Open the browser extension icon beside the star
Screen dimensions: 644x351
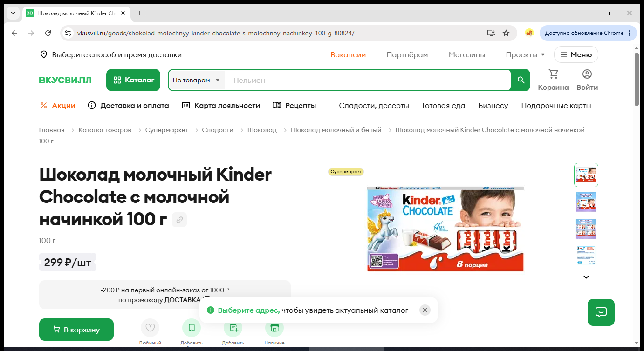tap(529, 33)
